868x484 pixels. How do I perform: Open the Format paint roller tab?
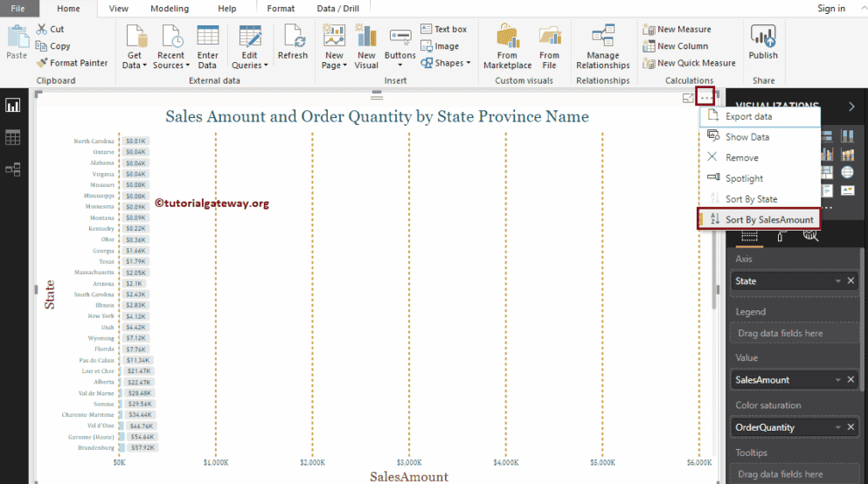point(781,236)
